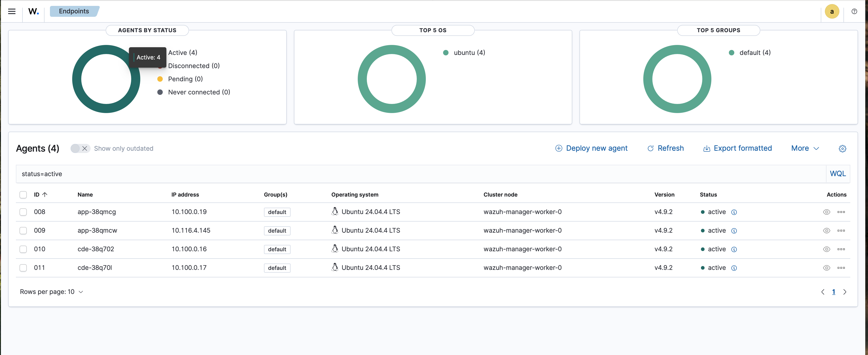Open more actions for agent 010
Screen dimensions: 868x355
coord(841,249)
